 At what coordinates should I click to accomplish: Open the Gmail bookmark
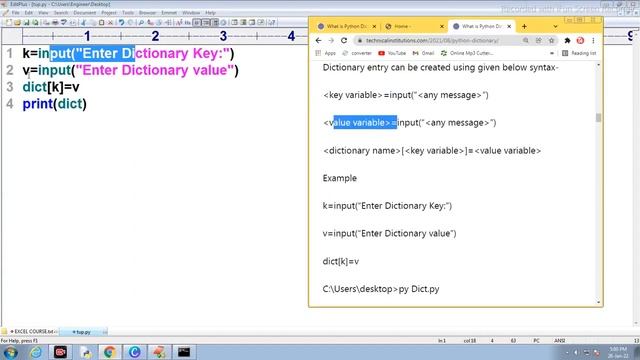[423, 53]
